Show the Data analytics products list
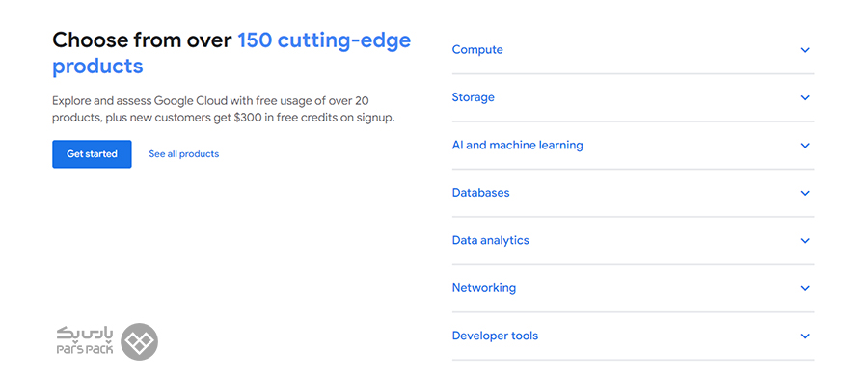This screenshot has height=376, width=868. click(491, 240)
